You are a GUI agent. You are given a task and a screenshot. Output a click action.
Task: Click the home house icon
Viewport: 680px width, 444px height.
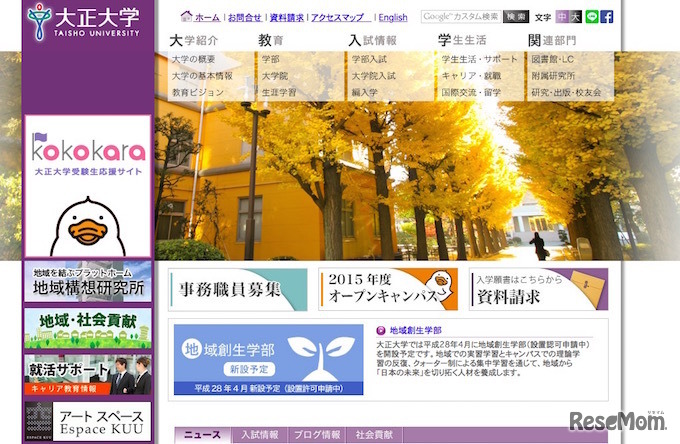tap(186, 16)
